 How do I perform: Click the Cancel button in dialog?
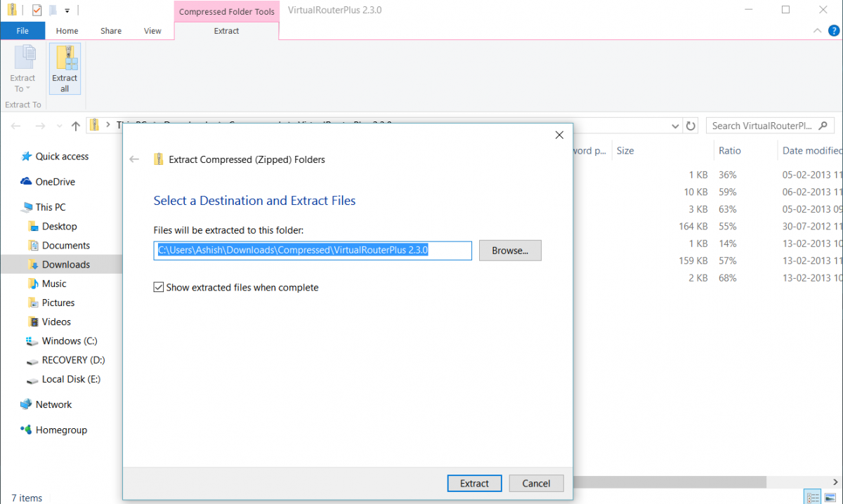[x=536, y=483]
